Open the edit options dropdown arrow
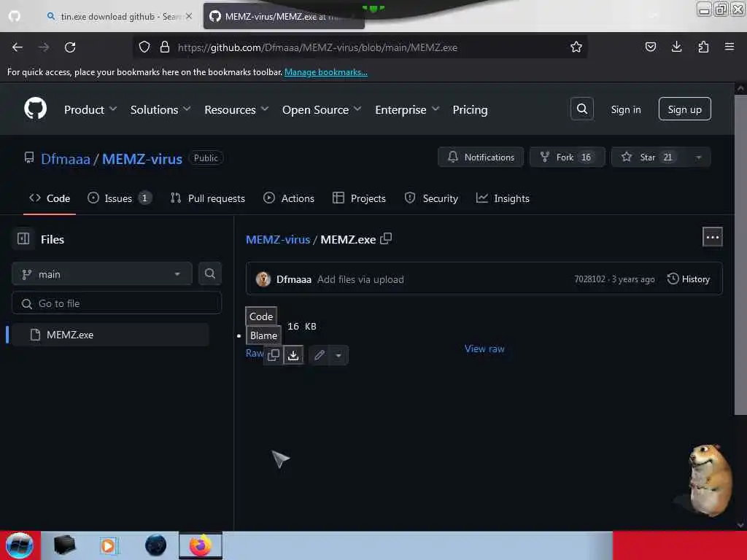 pyautogui.click(x=338, y=355)
